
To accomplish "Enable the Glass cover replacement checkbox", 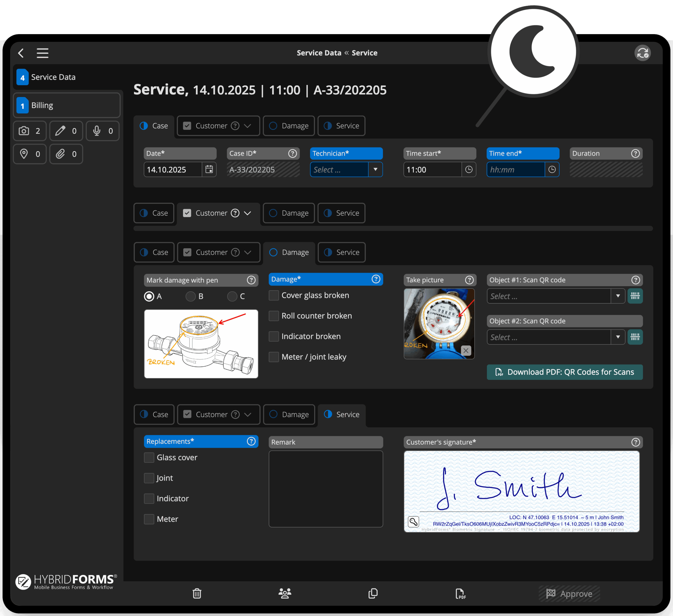I will coord(149,457).
